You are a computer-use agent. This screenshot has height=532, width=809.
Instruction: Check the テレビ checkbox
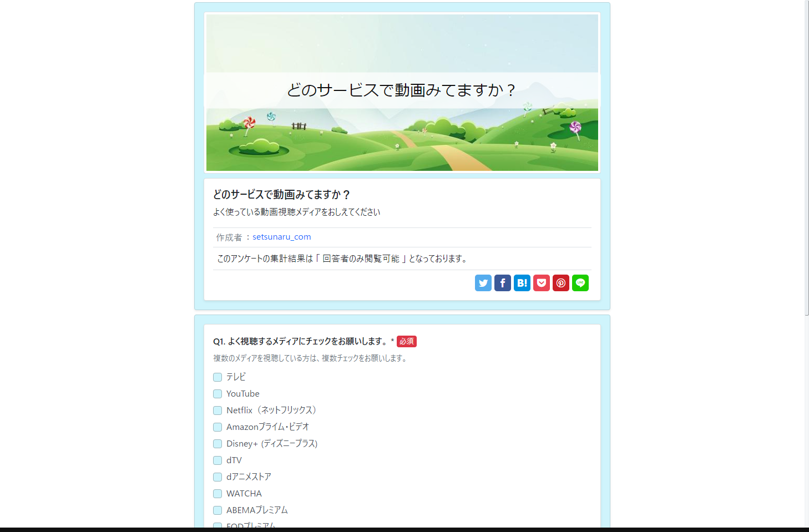(217, 377)
